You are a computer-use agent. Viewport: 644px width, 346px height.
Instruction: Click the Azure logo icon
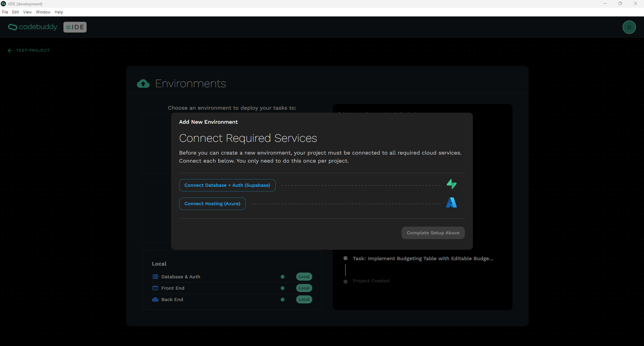pyautogui.click(x=451, y=203)
